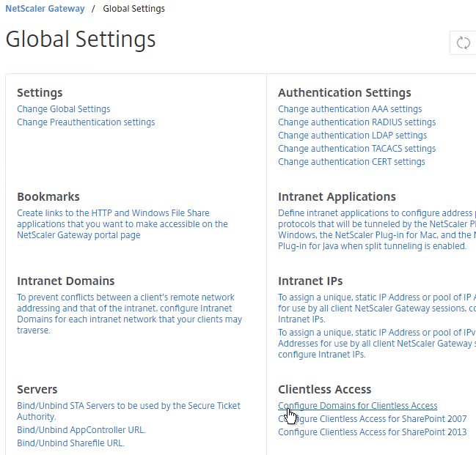Click Global Settings breadcrumb text
This screenshot has width=476, height=455.
click(x=134, y=9)
